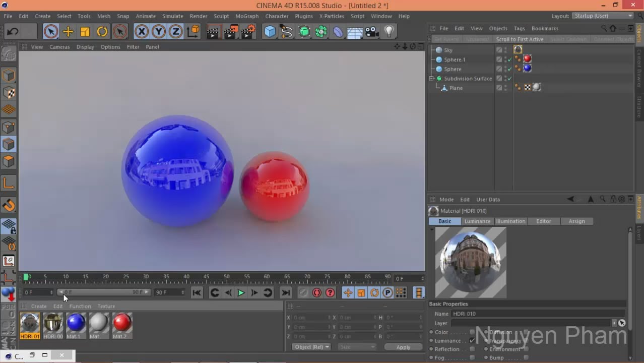Toggle autokeying record button
The width and height of the screenshot is (644, 363).
[317, 292]
